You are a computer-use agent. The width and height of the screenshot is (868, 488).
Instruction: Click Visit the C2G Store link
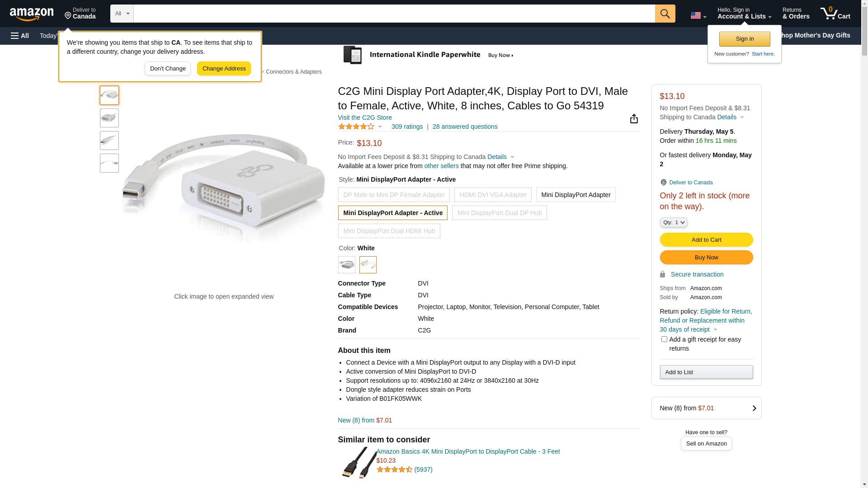point(364,117)
